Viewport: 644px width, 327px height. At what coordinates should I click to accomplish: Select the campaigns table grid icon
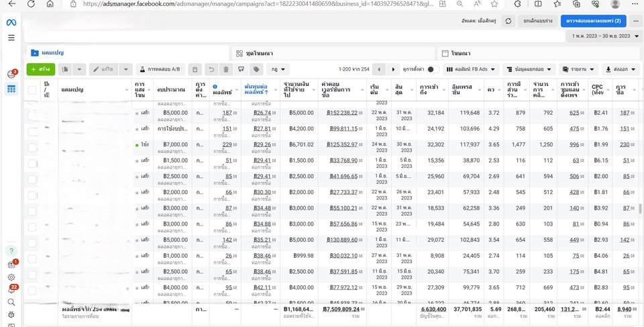pyautogui.click(x=11, y=89)
